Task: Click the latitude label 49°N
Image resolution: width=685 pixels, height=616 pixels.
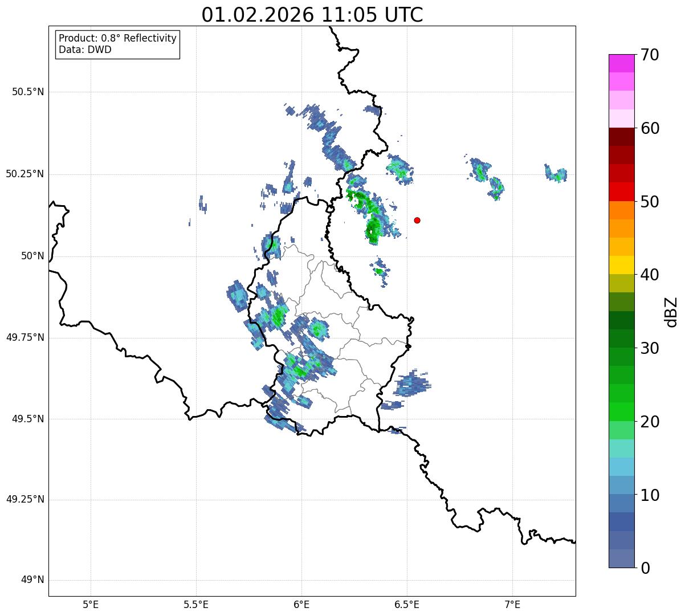Action: (33, 580)
